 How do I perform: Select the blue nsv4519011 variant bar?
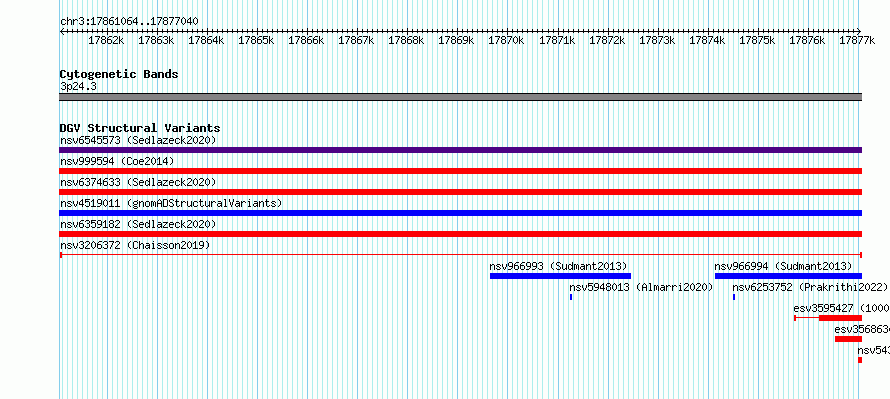[460, 213]
